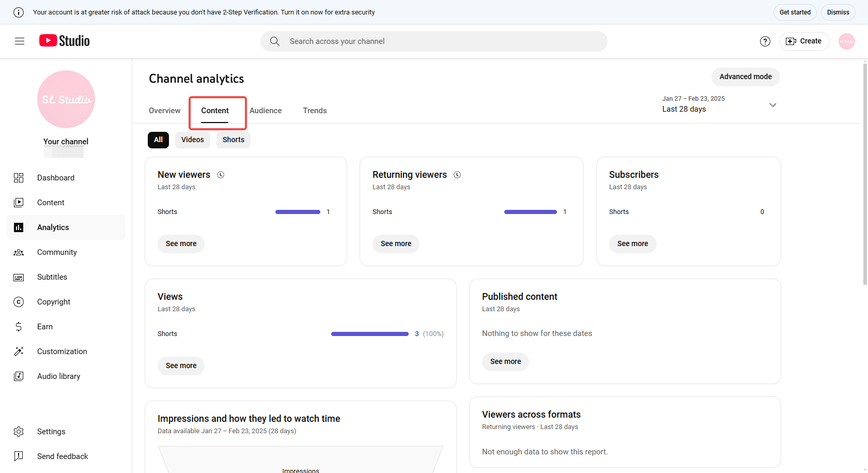Filter analytics to Videos only
Viewport: 868px width, 473px height.
pos(192,140)
